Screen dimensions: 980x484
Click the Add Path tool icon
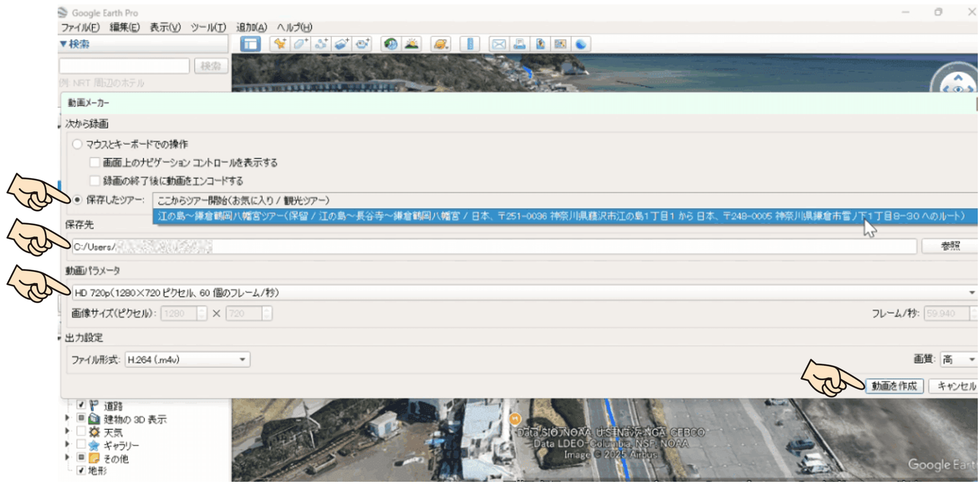point(321,44)
